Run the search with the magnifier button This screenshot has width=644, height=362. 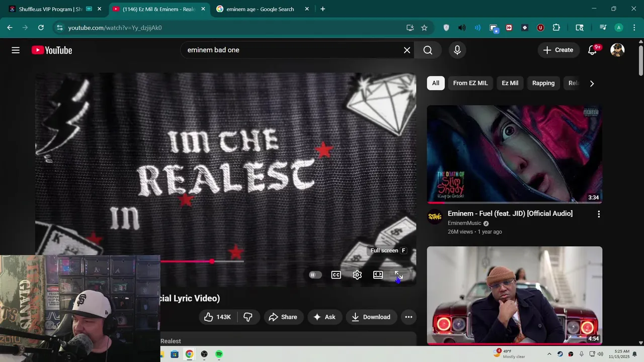[428, 50]
